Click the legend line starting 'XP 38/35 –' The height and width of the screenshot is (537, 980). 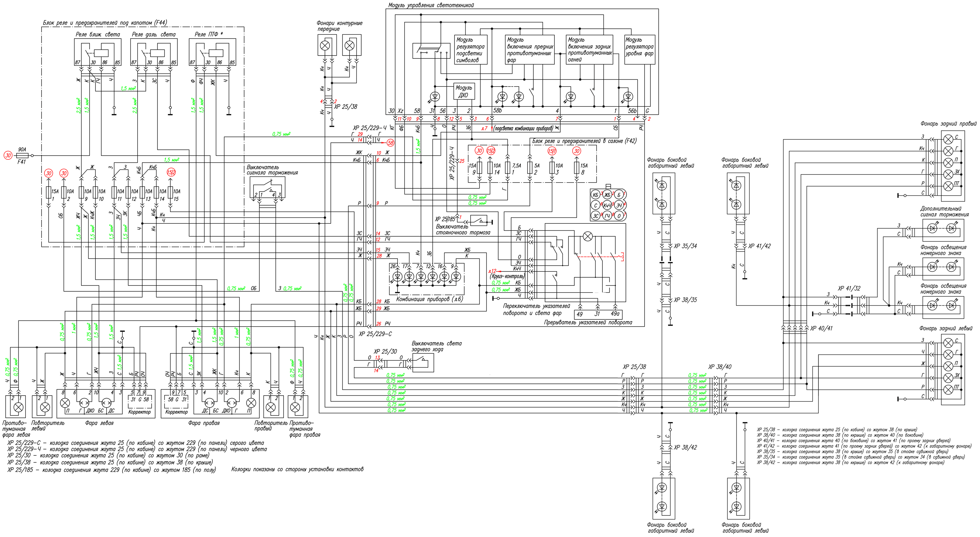[x=853, y=451]
